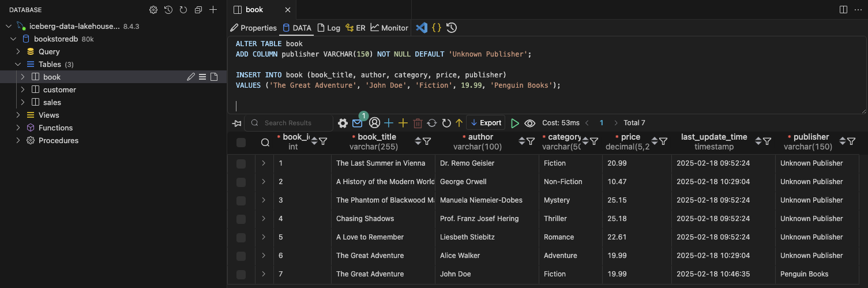
Task: Click the curly braces JSON icon
Action: [x=437, y=28]
